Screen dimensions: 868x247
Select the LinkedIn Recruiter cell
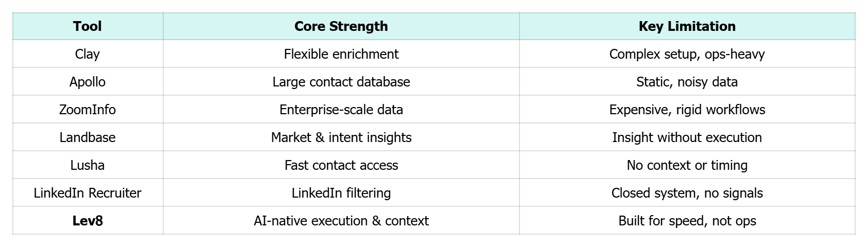click(x=88, y=193)
